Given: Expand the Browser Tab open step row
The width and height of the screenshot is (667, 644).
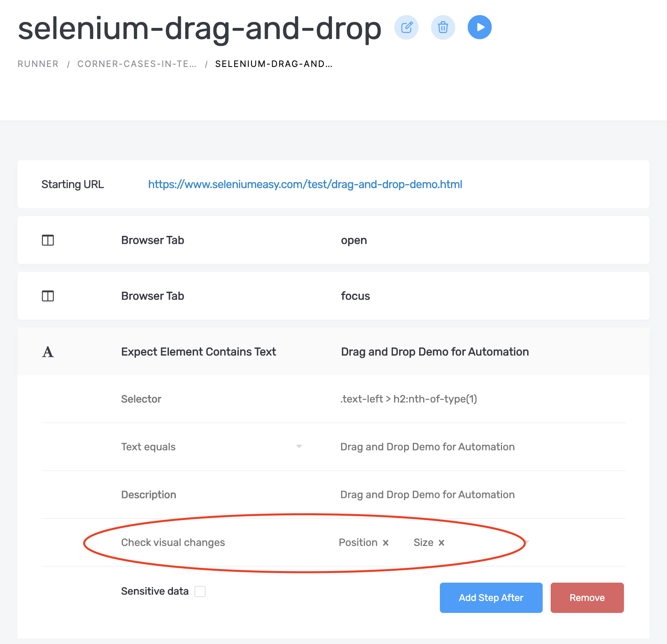Looking at the screenshot, I should pos(333,240).
